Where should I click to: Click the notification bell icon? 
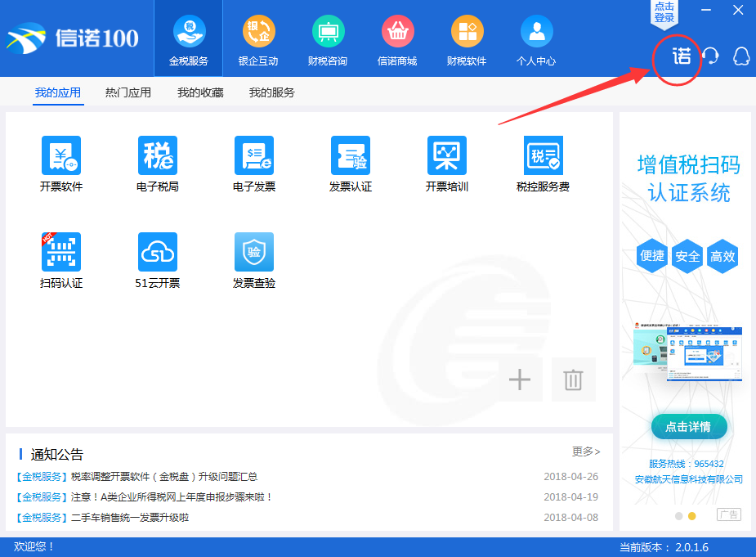click(741, 56)
